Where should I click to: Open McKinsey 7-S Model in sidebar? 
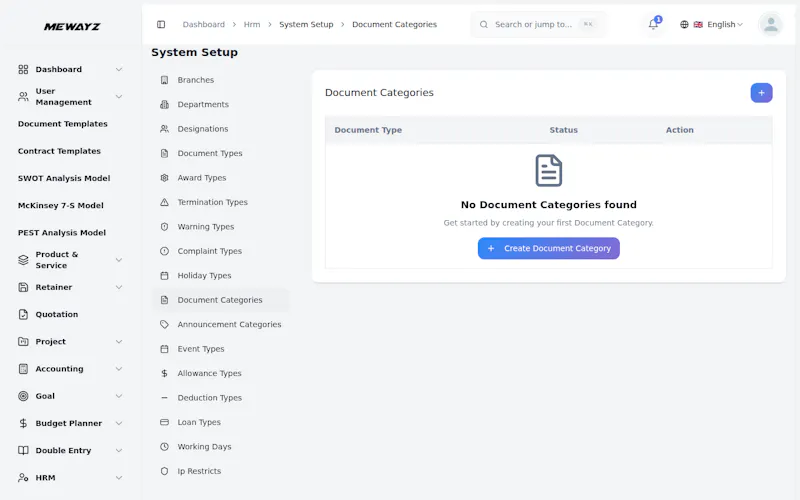pos(61,206)
